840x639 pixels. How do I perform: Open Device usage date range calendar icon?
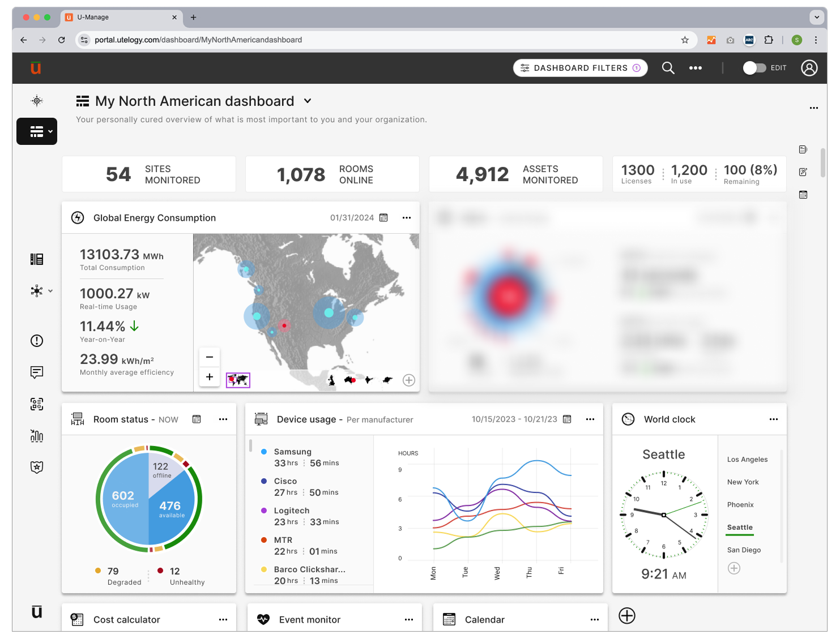(567, 419)
